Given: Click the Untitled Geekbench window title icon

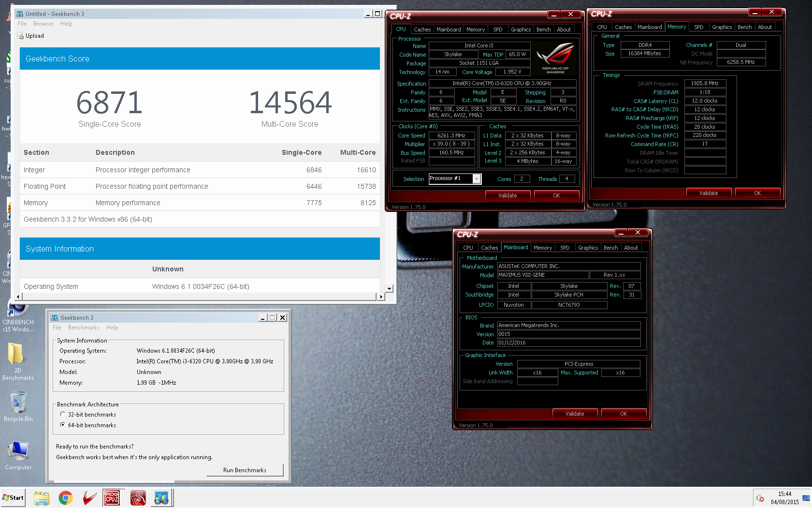Looking at the screenshot, I should [x=20, y=14].
